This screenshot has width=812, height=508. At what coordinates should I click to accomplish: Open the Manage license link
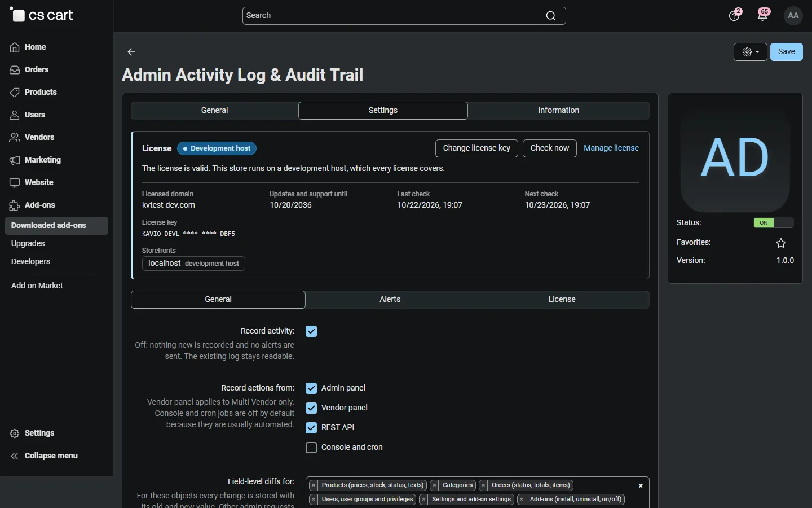[611, 148]
